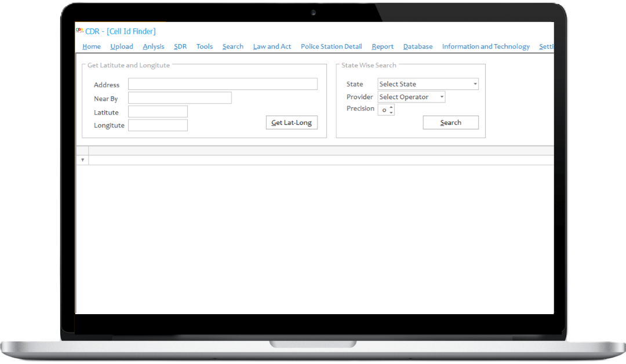Screen dimensions: 626x364
Task: Click the Search button in State Wise Search
Action: click(450, 122)
